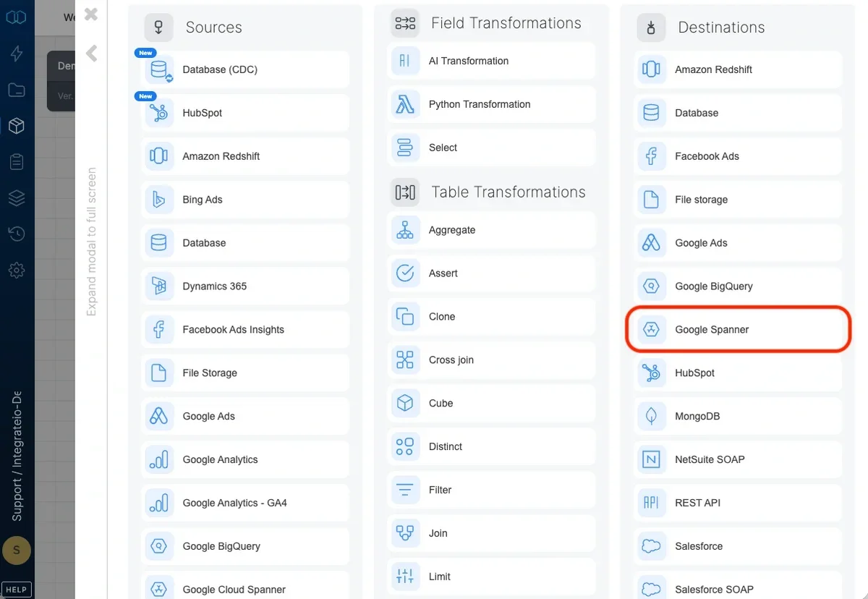The width and height of the screenshot is (868, 599).
Task: Choose Facebook Ads Insights source
Action: click(245, 330)
